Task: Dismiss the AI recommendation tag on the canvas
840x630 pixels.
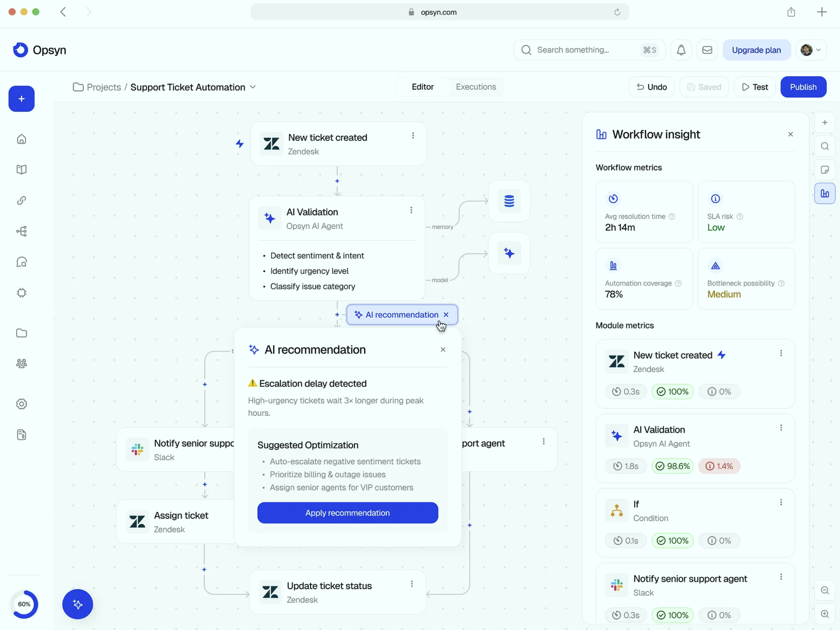Action: tap(446, 314)
